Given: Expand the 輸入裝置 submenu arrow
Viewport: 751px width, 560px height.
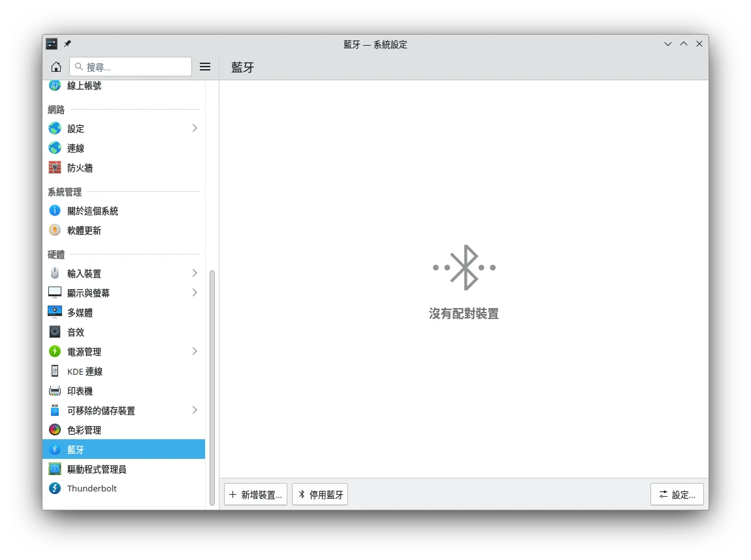Looking at the screenshot, I should point(195,273).
